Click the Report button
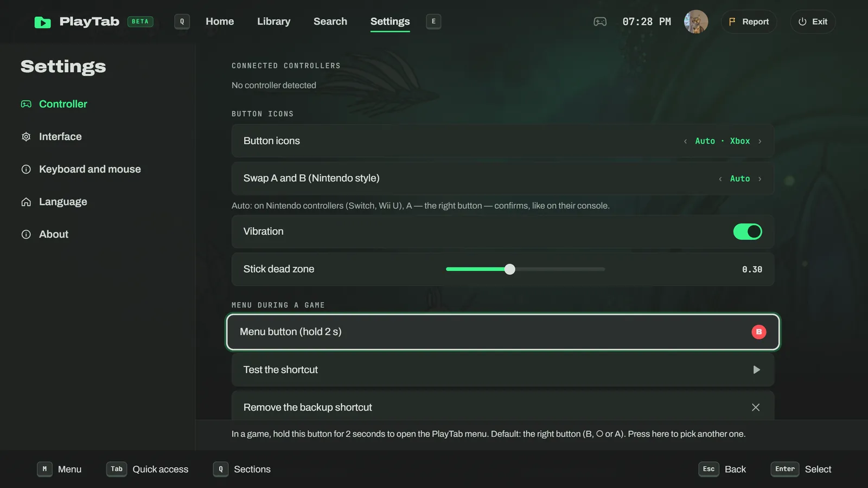Image resolution: width=868 pixels, height=488 pixels. tap(749, 22)
